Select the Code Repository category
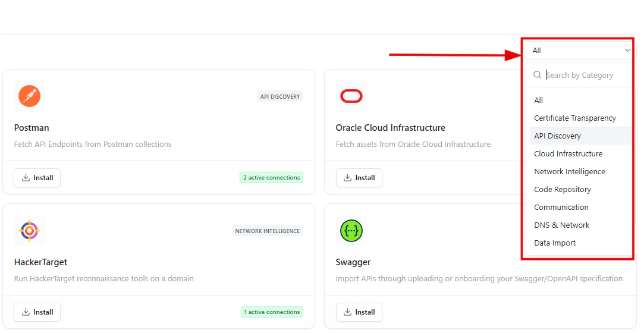644x333 pixels. (x=580, y=189)
